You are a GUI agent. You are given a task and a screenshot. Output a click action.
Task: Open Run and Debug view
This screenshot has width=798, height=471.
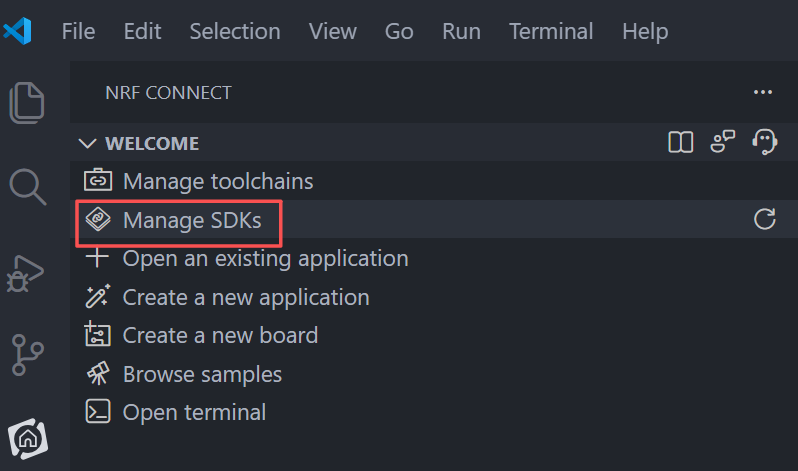pos(25,273)
